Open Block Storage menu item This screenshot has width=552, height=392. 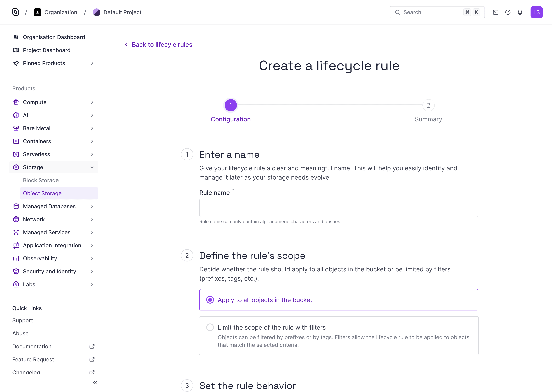[x=41, y=180]
